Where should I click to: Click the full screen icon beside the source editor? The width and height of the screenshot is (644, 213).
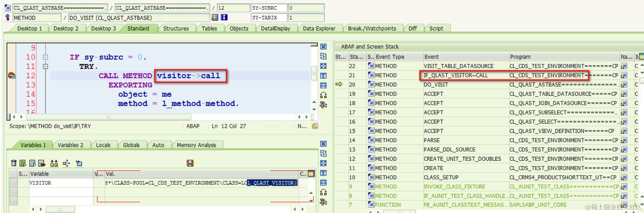323,66
